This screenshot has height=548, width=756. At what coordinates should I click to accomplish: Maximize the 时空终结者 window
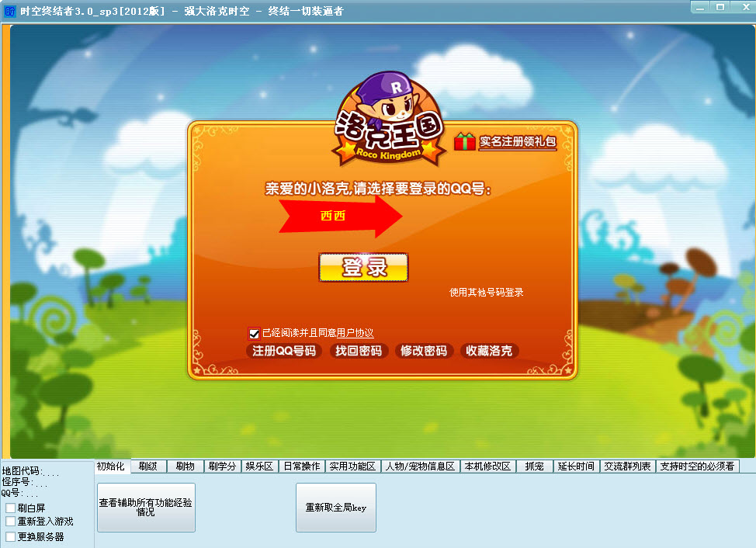(720, 7)
